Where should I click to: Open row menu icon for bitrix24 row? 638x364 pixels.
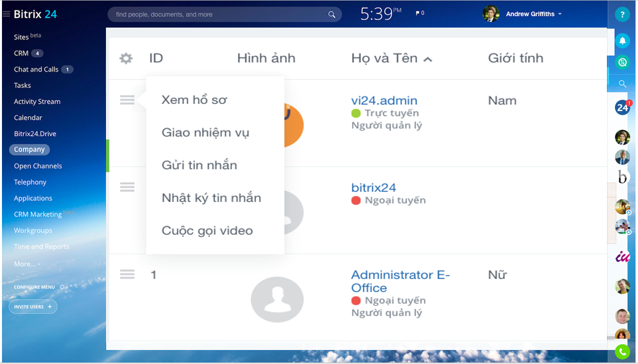tap(127, 187)
